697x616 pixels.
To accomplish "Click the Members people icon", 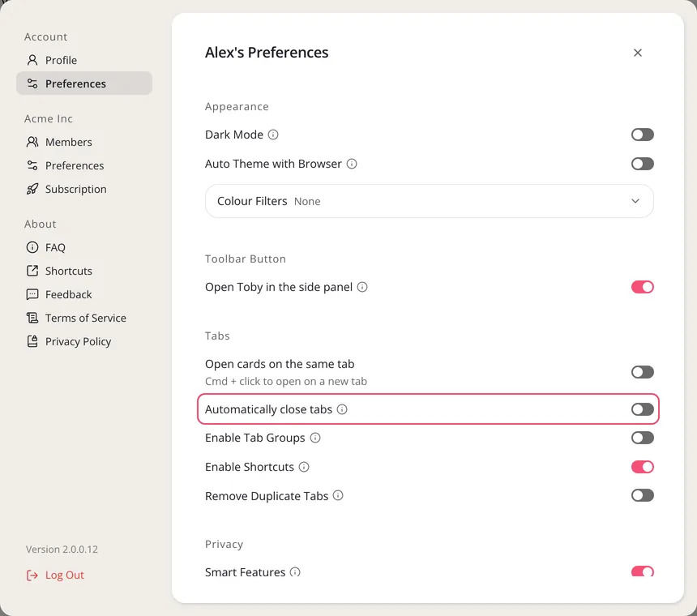I will point(32,142).
